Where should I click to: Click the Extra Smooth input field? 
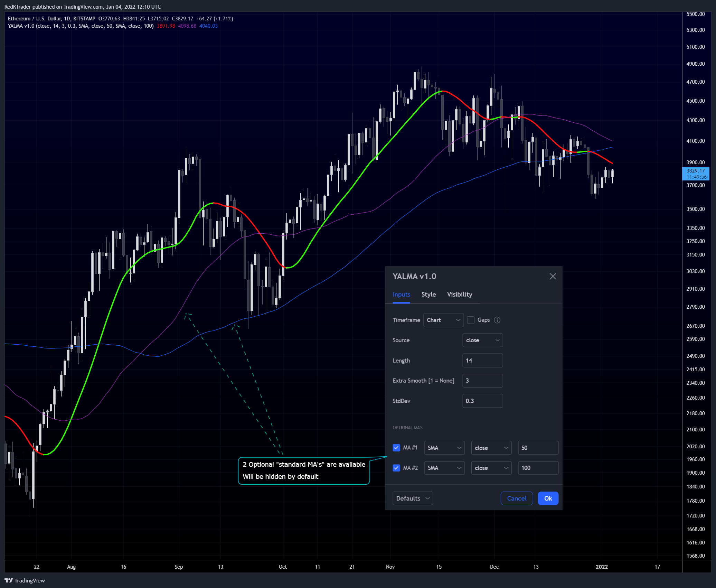[482, 380]
